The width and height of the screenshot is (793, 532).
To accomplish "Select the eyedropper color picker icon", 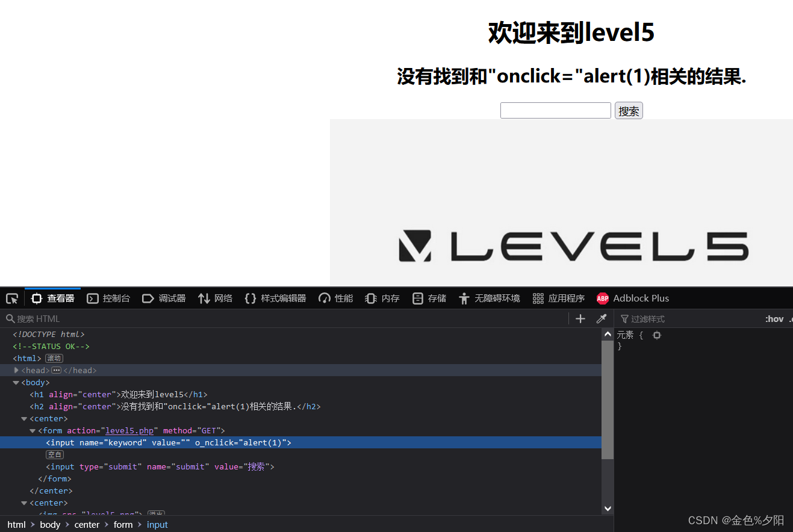I will click(601, 319).
